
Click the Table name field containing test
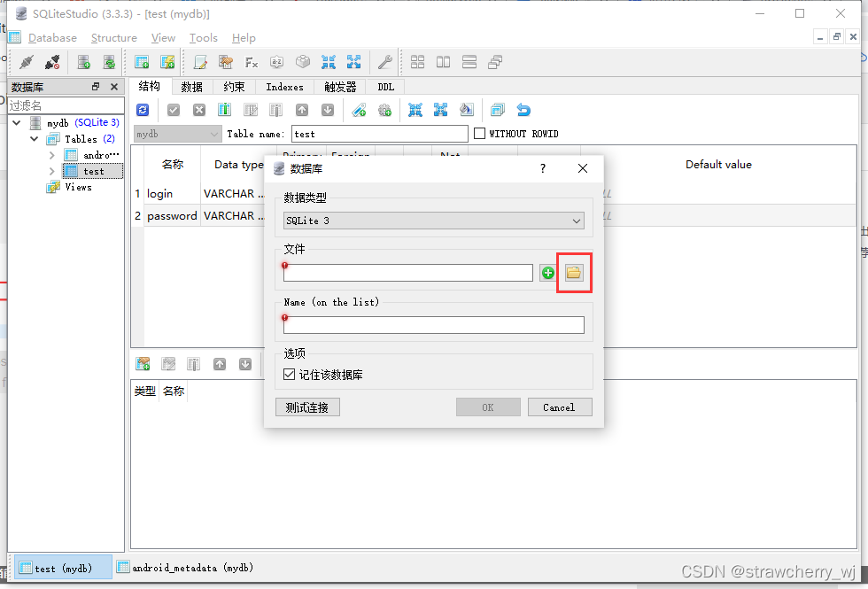380,134
